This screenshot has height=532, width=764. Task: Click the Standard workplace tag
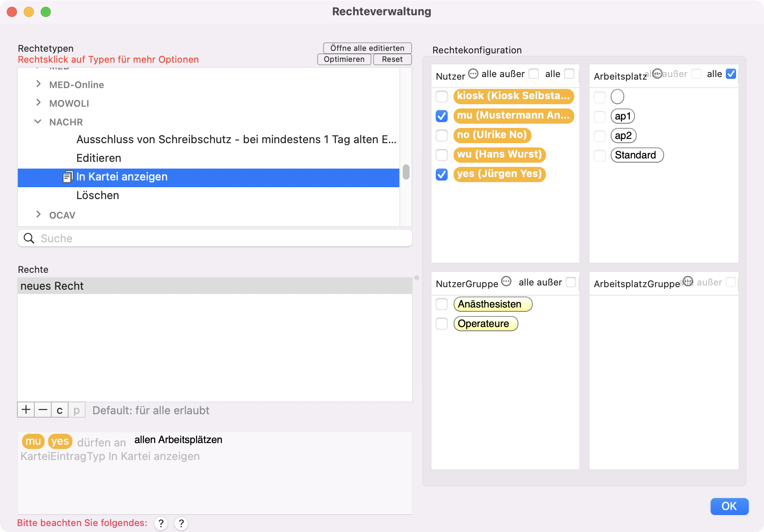tap(637, 155)
